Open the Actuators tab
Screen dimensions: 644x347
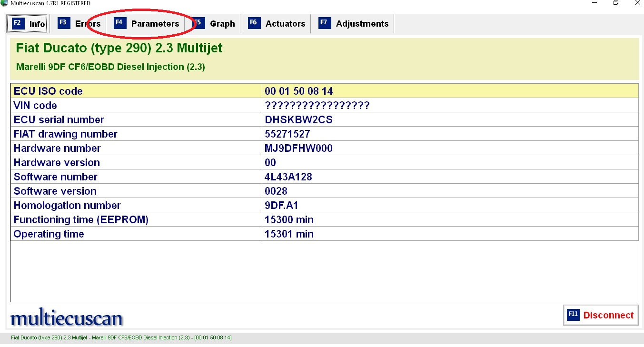277,24
